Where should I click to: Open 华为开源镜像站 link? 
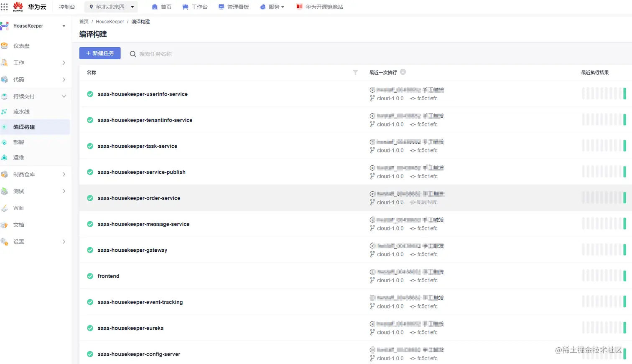click(320, 7)
